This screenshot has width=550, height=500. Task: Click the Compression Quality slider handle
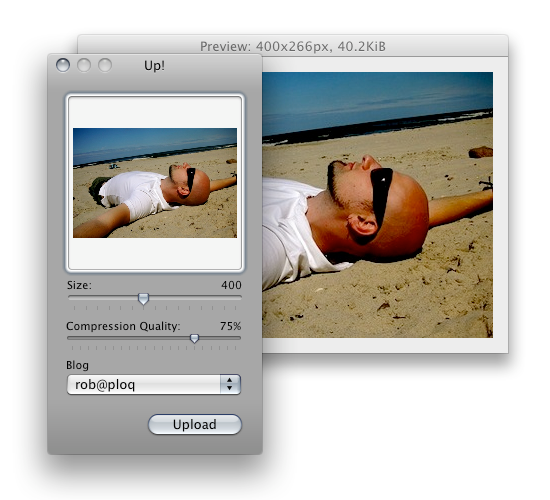point(194,339)
